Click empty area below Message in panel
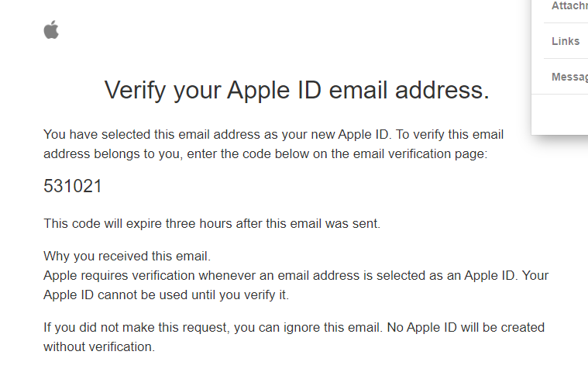Screen dimensions: 588x379 point(560,114)
